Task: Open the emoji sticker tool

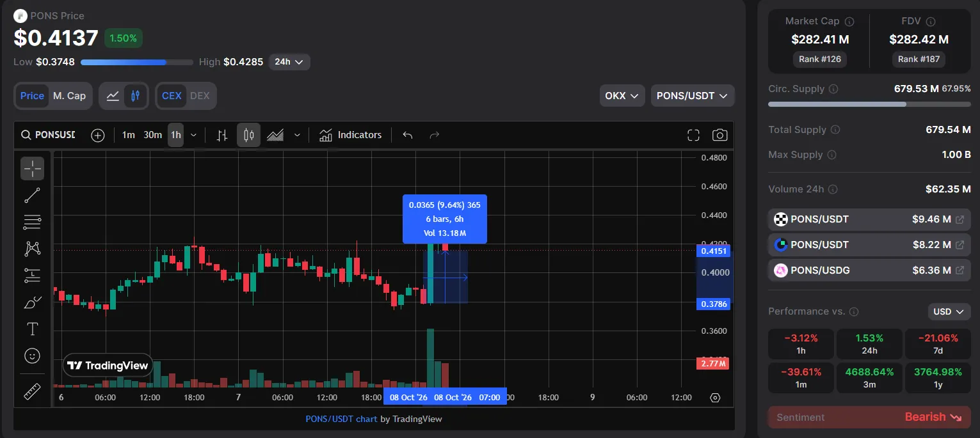Action: (33, 356)
